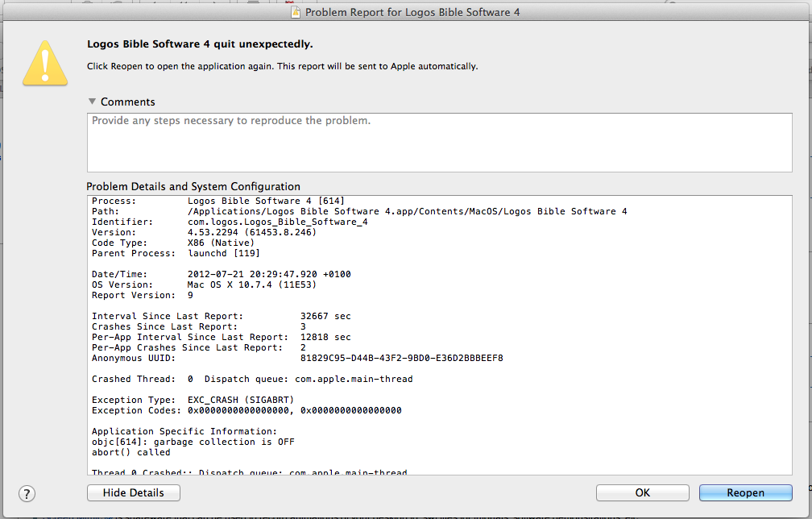Click the "Crashes Since Last Report:" line
The width and height of the screenshot is (812, 519).
[x=199, y=326]
